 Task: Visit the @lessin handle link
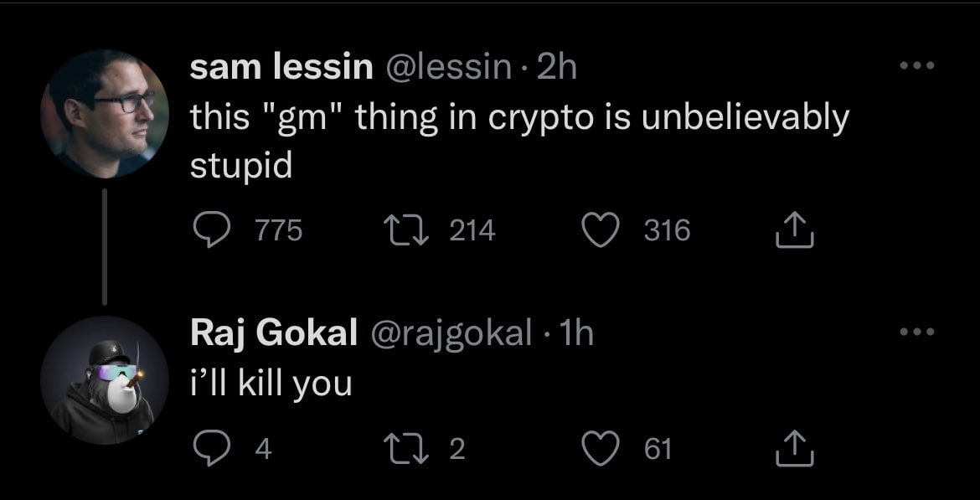click(447, 68)
